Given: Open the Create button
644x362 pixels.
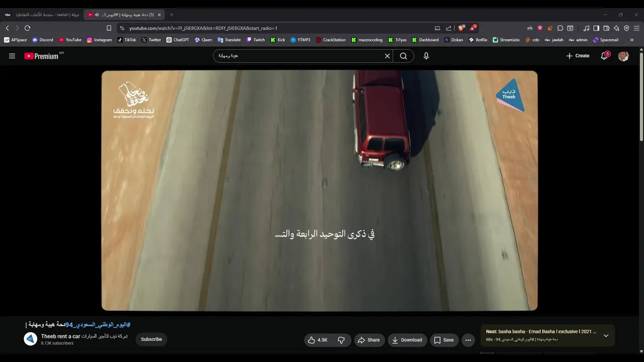Looking at the screenshot, I should point(578,56).
